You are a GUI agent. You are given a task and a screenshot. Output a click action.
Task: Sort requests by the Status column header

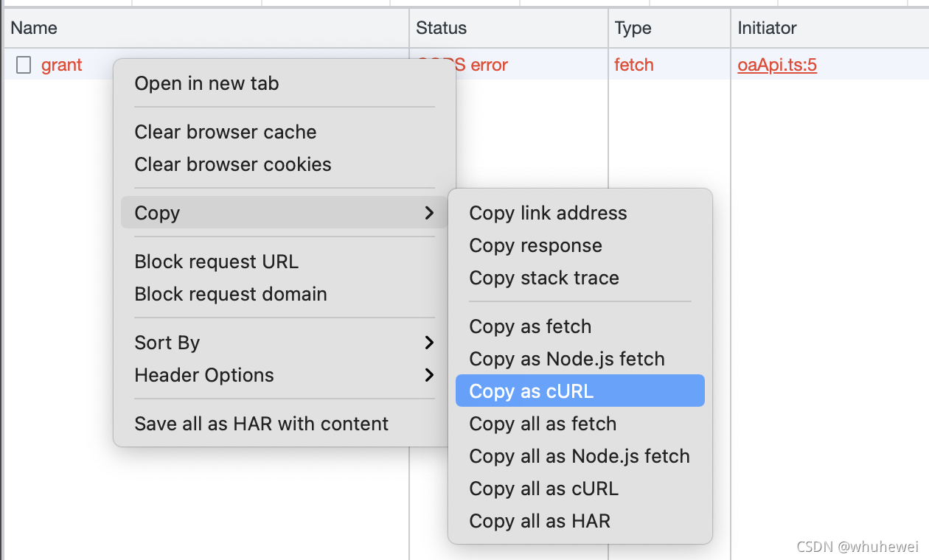tap(441, 28)
